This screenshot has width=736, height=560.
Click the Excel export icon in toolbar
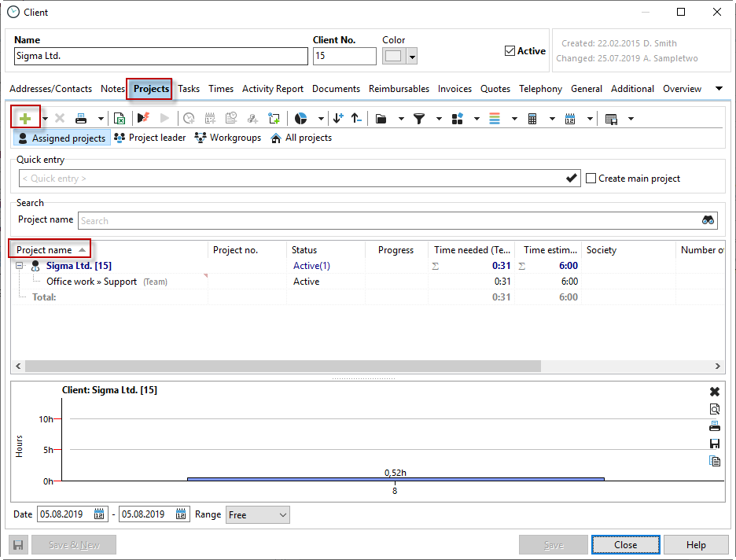point(120,118)
